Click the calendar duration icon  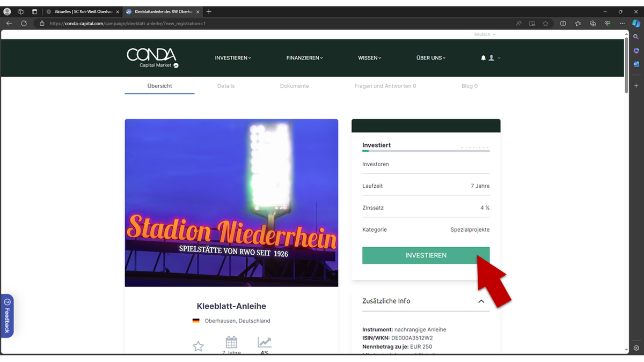pos(231,342)
